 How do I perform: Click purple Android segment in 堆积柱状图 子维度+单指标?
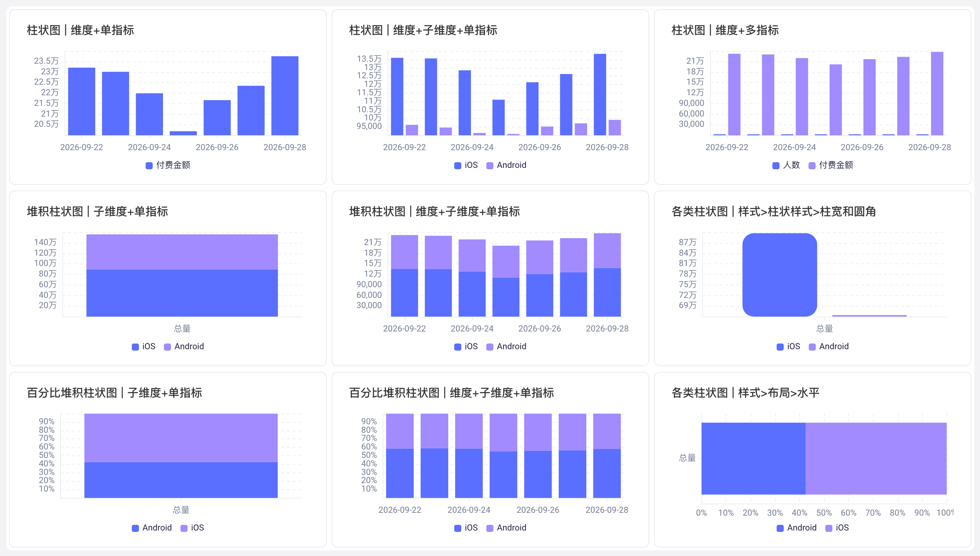point(182,252)
